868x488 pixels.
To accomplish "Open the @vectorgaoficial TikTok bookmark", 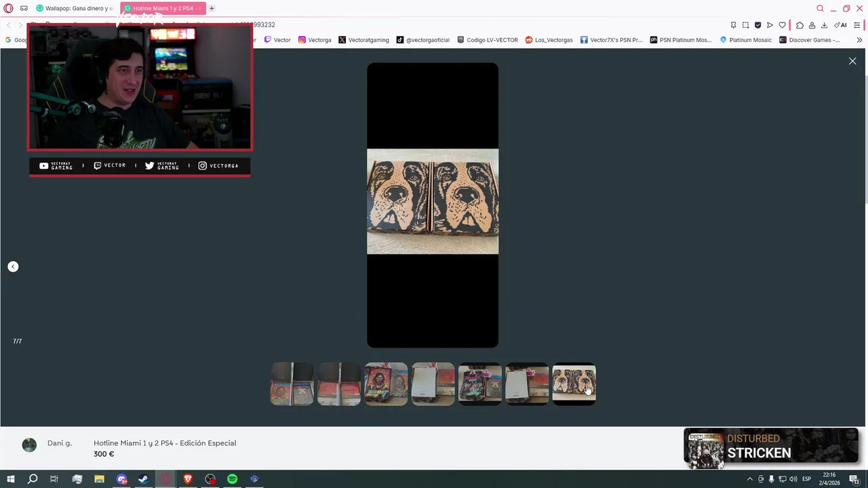I will coord(422,40).
